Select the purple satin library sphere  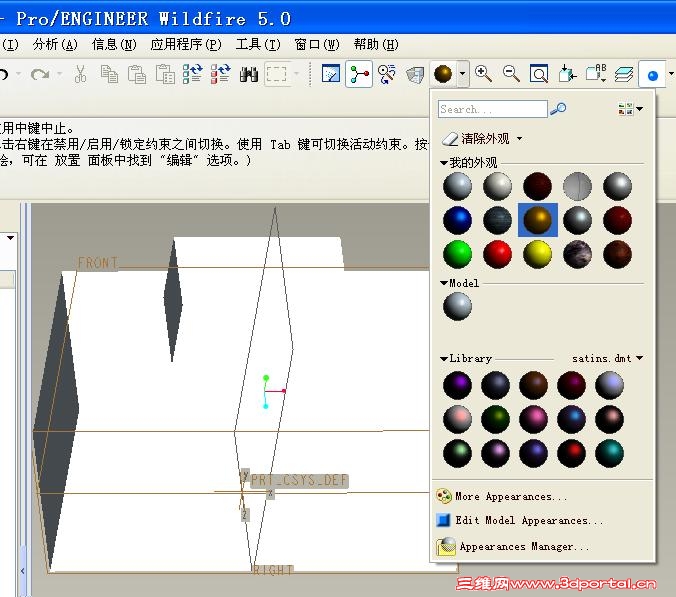457,385
